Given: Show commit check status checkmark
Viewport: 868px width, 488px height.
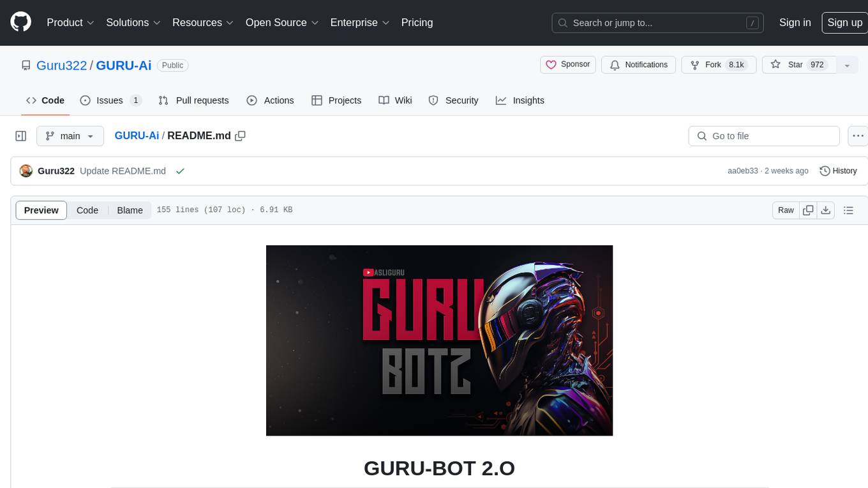Looking at the screenshot, I should tap(180, 171).
